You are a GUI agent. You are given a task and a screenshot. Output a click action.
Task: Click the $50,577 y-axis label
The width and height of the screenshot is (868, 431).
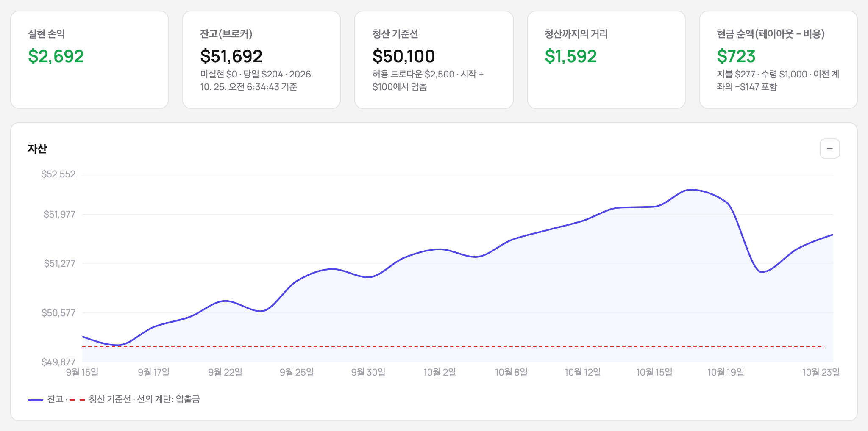58,313
